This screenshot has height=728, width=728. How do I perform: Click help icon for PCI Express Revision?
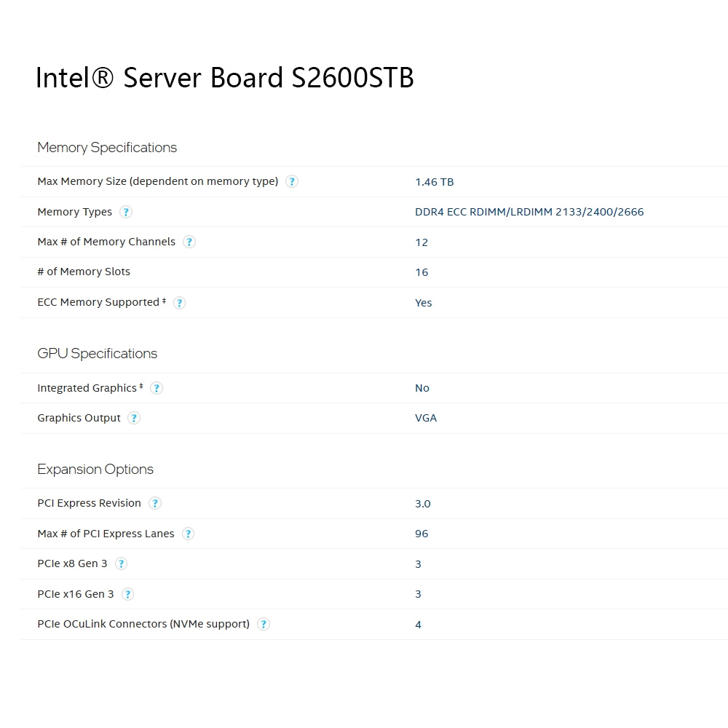coord(154,503)
